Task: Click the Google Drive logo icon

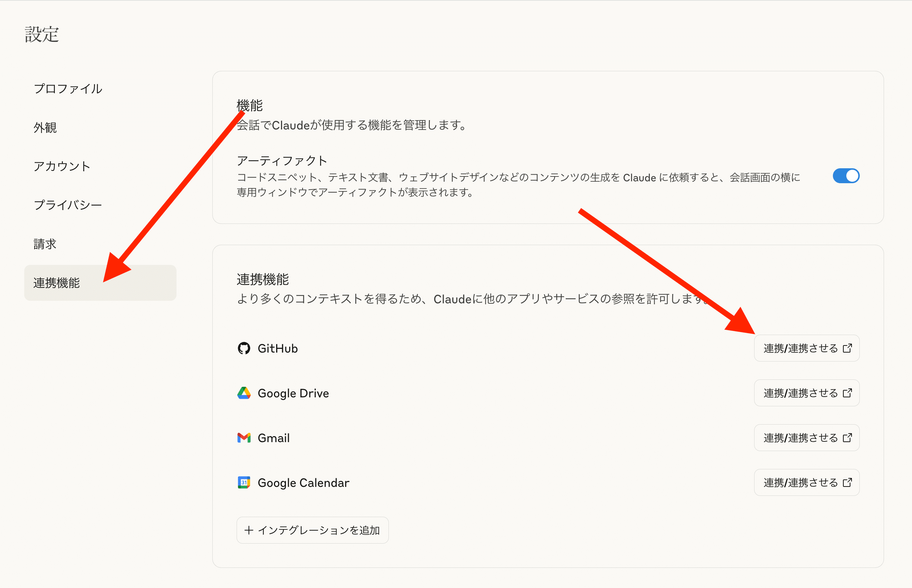Action: (x=244, y=393)
